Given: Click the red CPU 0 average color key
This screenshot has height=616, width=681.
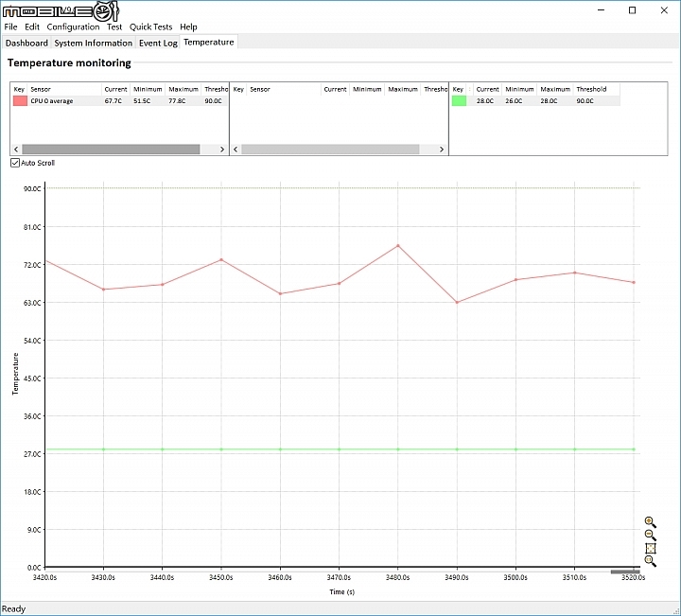Looking at the screenshot, I should pyautogui.click(x=20, y=101).
